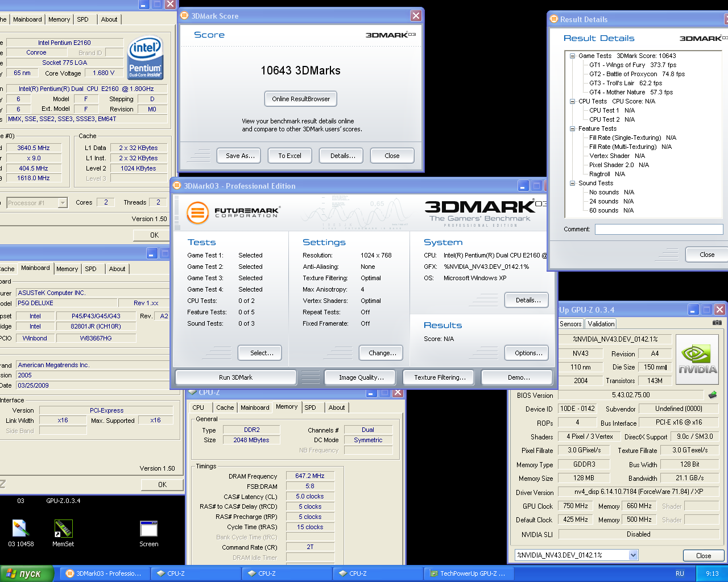The width and height of the screenshot is (728, 582).
Task: Open SPD tab in the Pentium E2160 CPU-Z window
Action: pyautogui.click(x=82, y=19)
